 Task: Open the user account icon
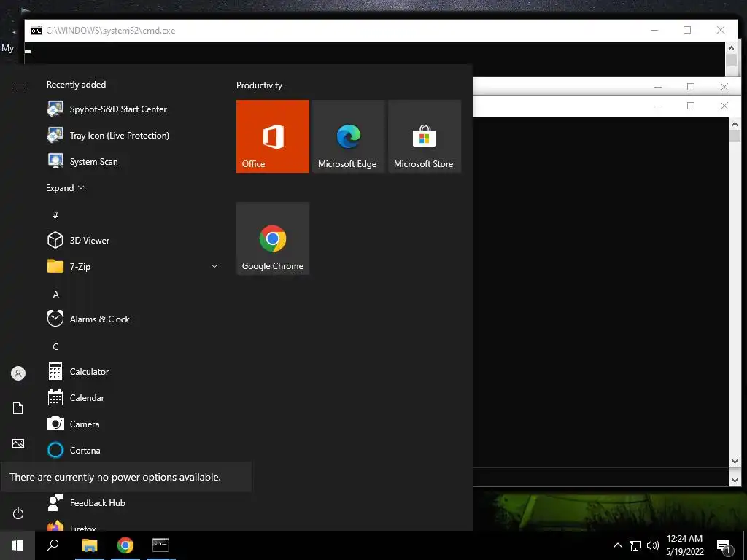click(18, 373)
